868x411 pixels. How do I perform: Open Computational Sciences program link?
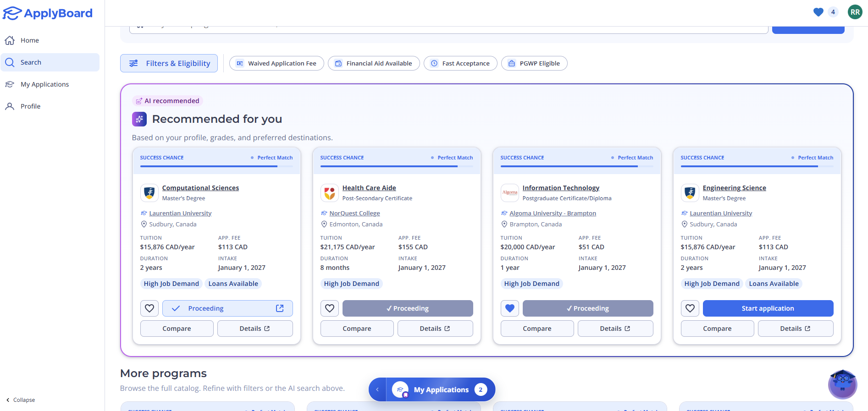200,188
